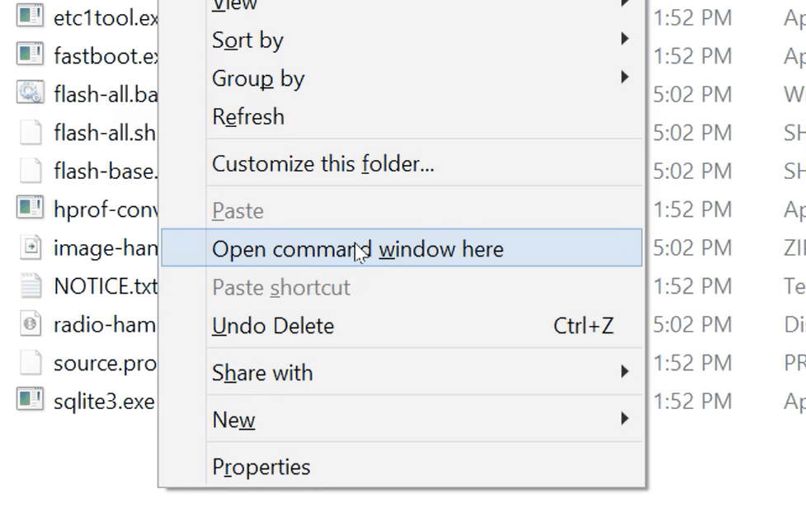Open folder Properties from menu
Image resolution: width=806 pixels, height=532 pixels.
261,467
